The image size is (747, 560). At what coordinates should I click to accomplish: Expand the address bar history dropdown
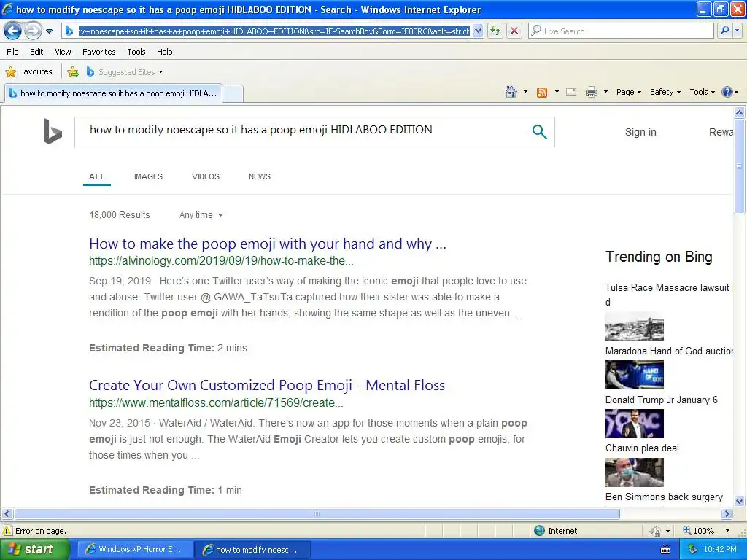pos(478,31)
